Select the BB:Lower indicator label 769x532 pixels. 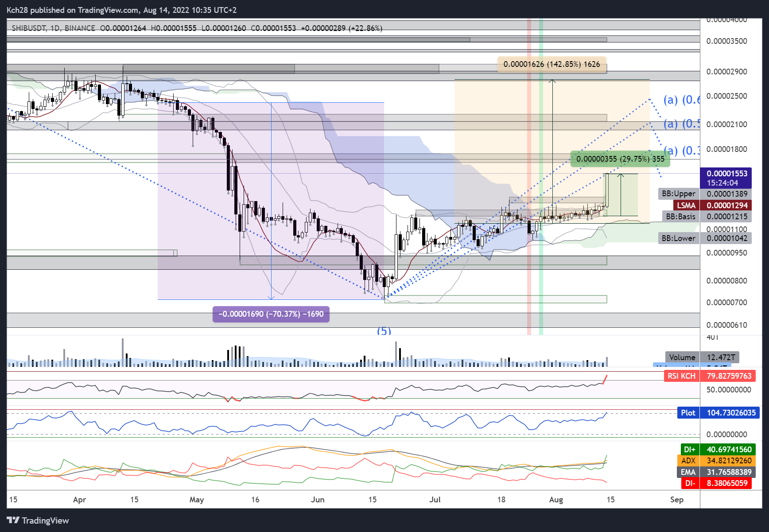pos(678,238)
